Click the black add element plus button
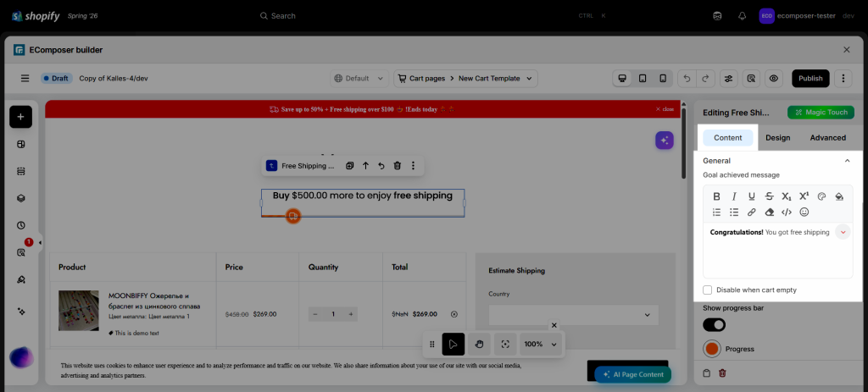The width and height of the screenshot is (868, 392). pyautogui.click(x=20, y=117)
